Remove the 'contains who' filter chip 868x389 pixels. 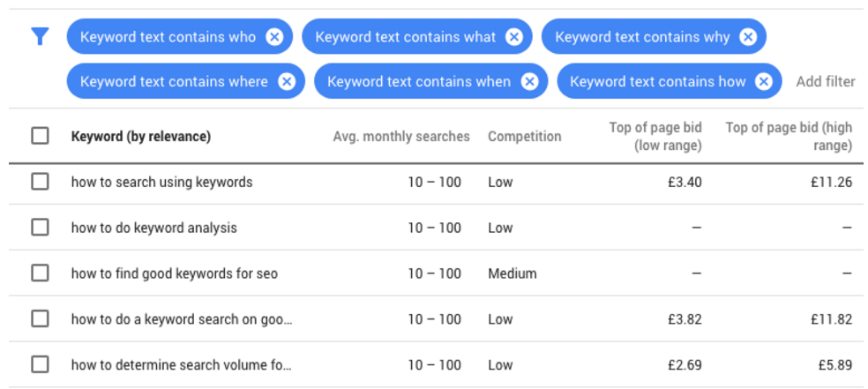(274, 37)
